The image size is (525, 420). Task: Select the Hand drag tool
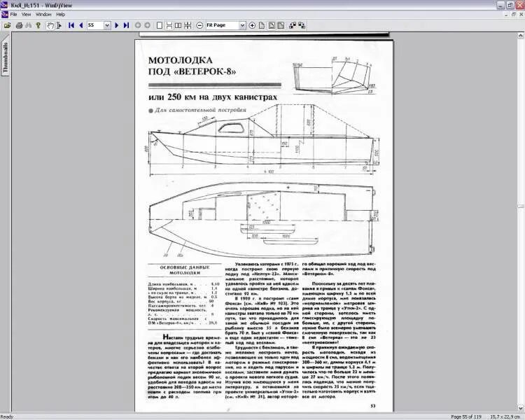coord(50,25)
